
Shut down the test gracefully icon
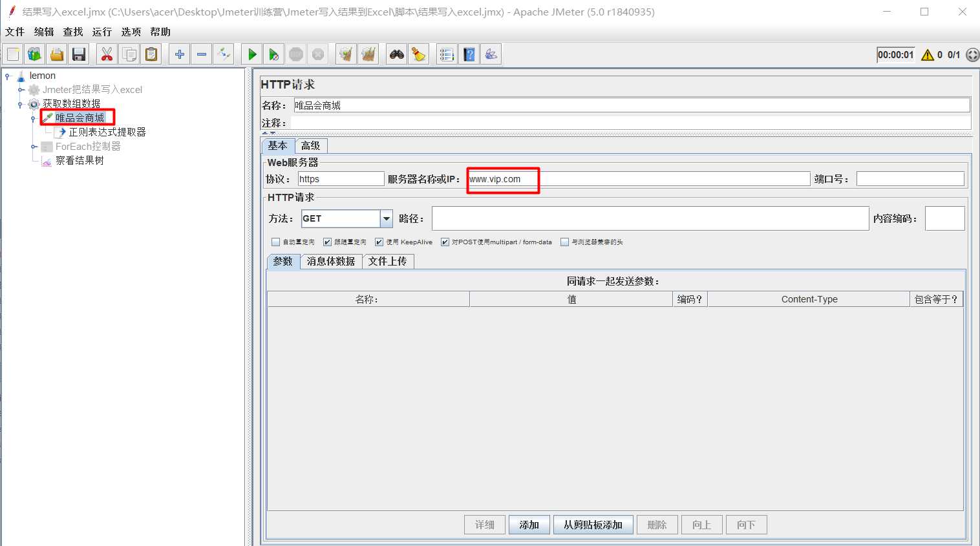[318, 54]
